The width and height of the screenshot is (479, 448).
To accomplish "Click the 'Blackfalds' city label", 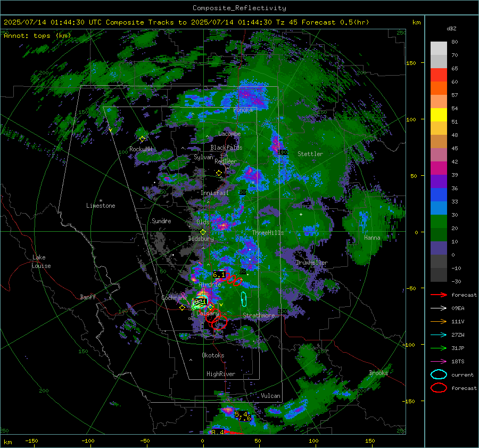I will pos(226,148).
